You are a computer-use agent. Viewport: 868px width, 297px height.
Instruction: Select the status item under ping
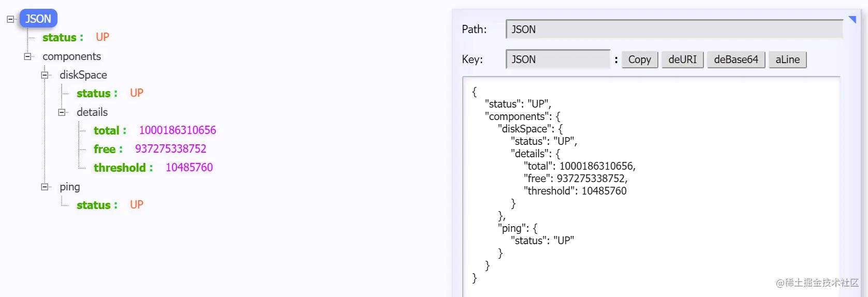click(110, 205)
